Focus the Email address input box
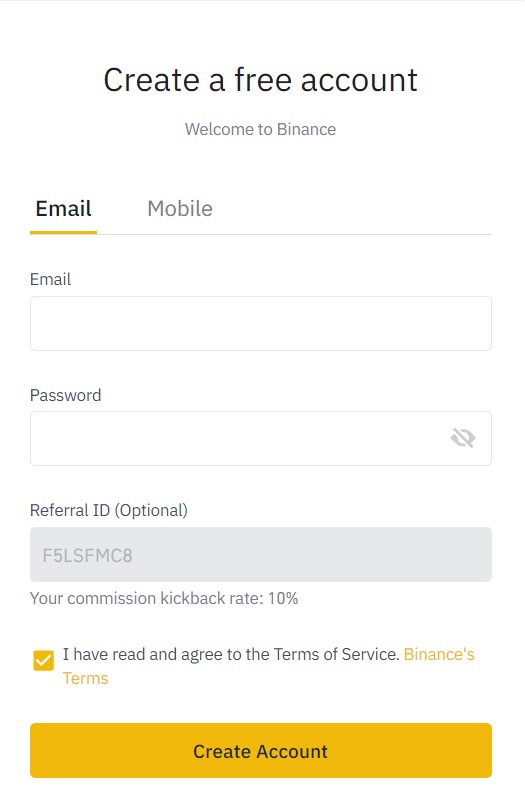This screenshot has width=525, height=788. (261, 323)
